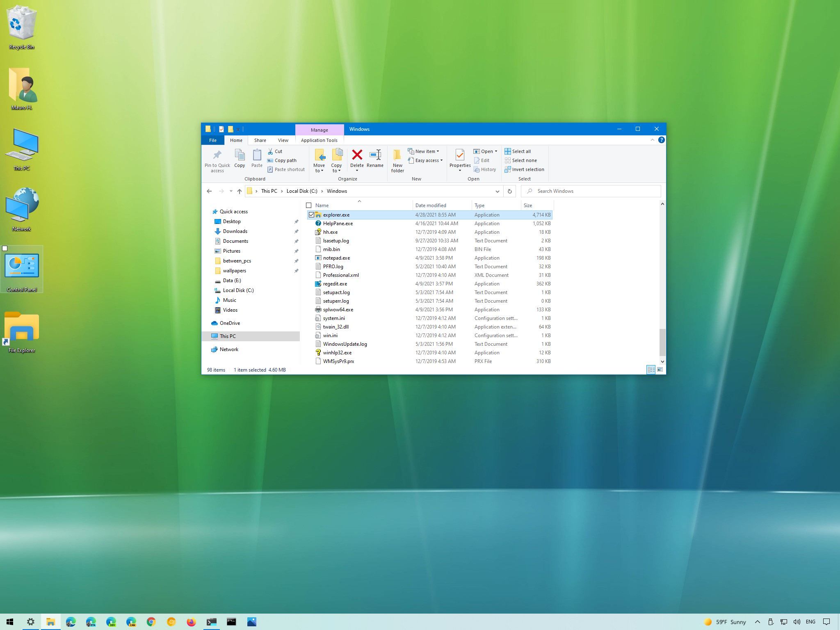This screenshot has height=630, width=840.
Task: Uncheck the explorer.exe checkbox
Action: pos(311,215)
